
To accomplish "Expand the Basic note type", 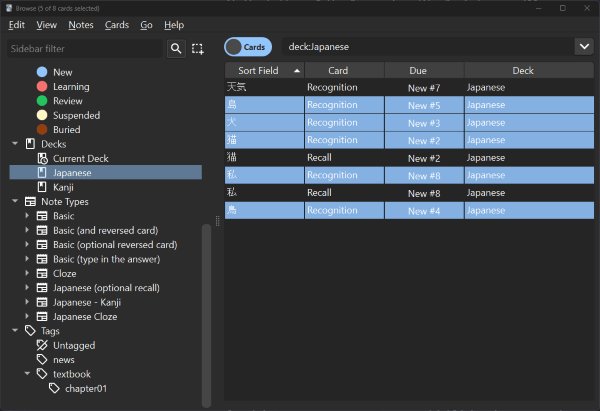I will [27, 216].
